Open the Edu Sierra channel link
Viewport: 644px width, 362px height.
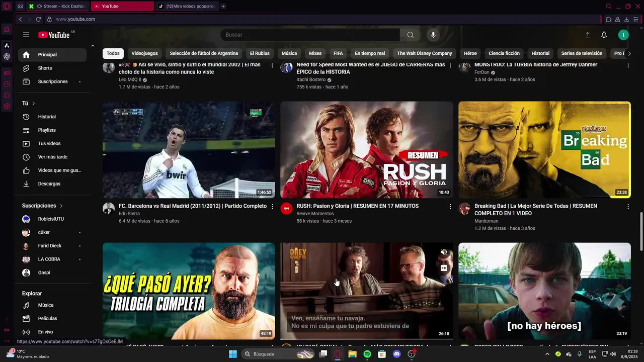pos(129,214)
